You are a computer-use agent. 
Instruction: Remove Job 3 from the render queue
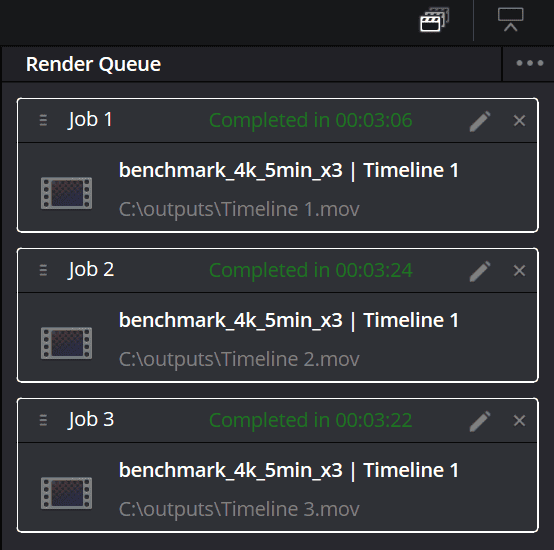(x=519, y=421)
